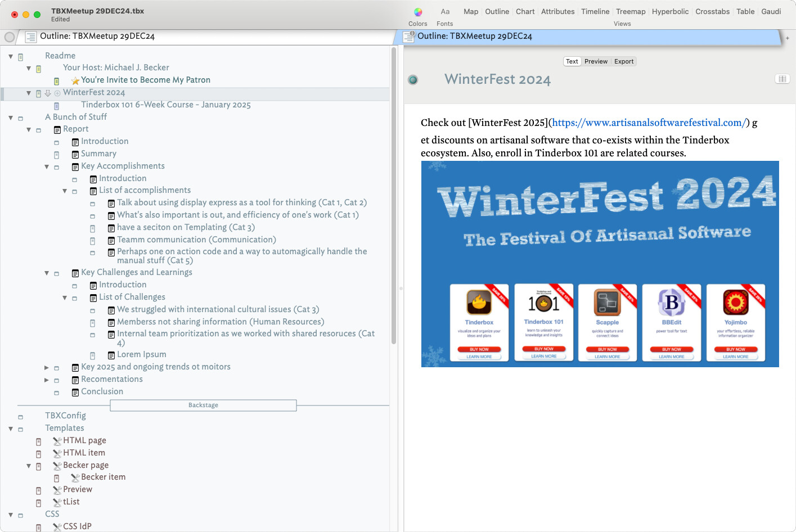Click the template icon beside CSS IdP
Screen dimensions: 796x532
[x=57, y=527]
